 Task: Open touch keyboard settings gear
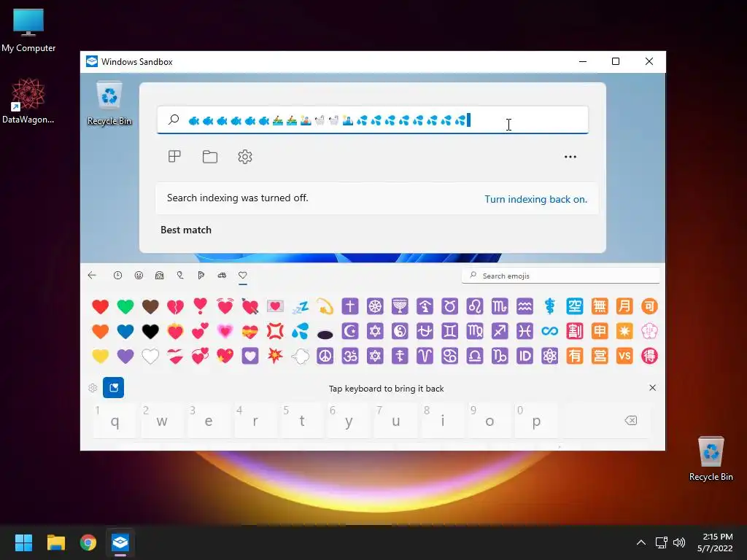tap(93, 388)
